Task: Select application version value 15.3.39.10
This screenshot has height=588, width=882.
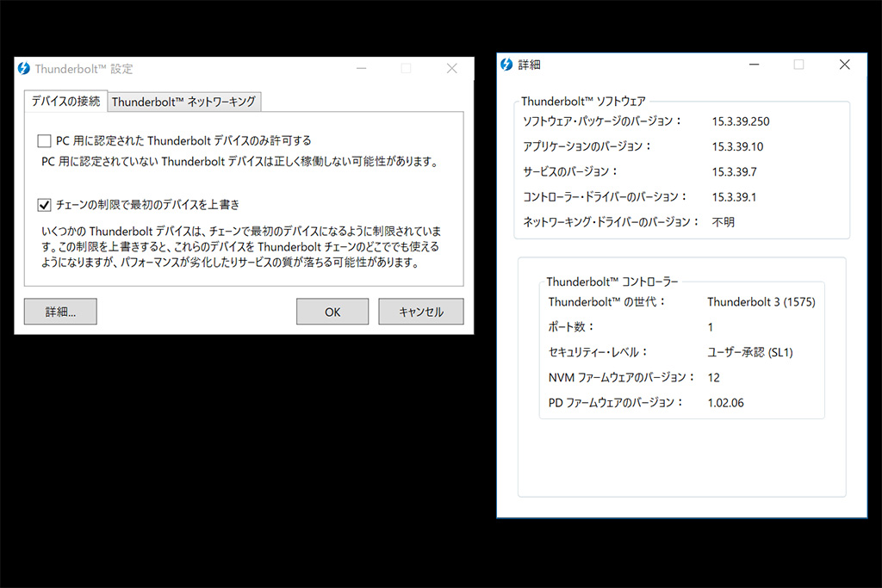Action: pyautogui.click(x=737, y=146)
